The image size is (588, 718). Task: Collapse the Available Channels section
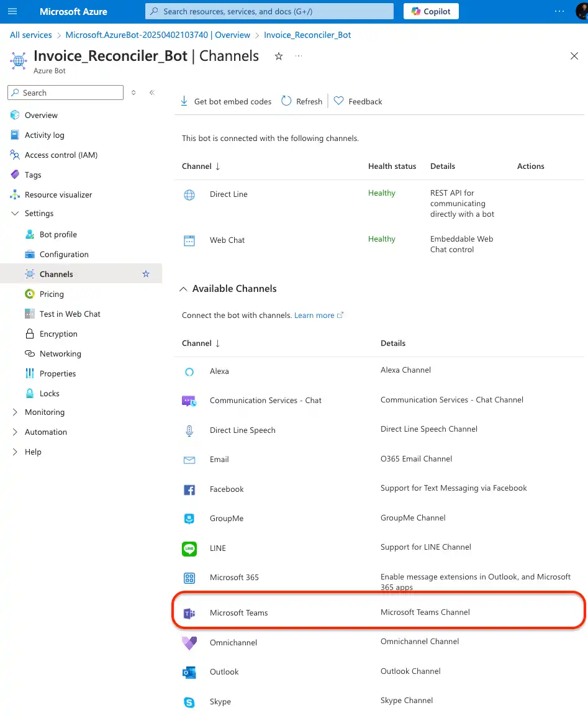click(183, 289)
